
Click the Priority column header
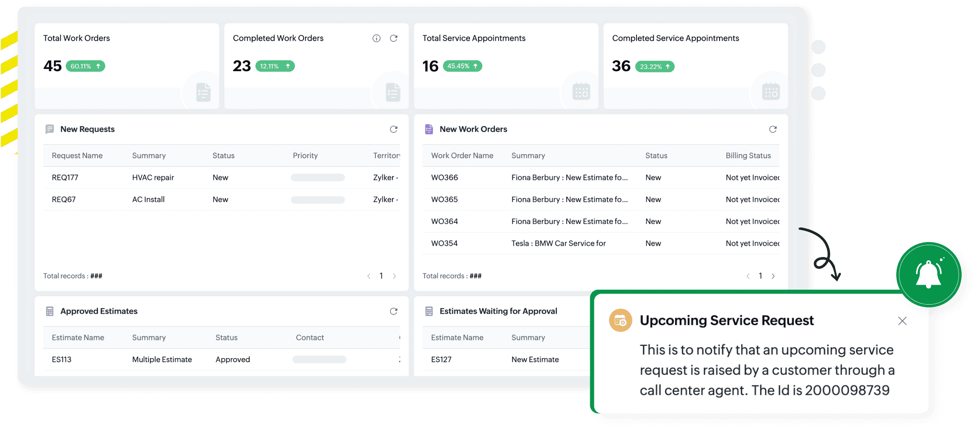pos(305,155)
